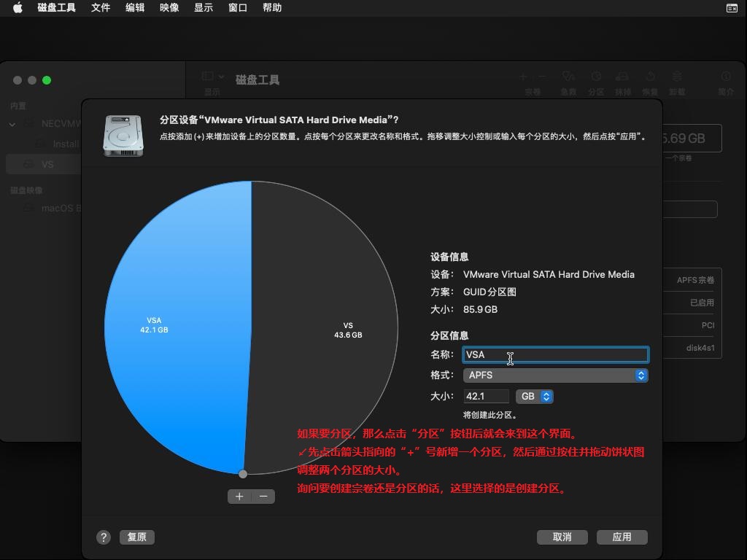This screenshot has height=560, width=747.
Task: Open the GB unit dropdown
Action: pos(535,397)
